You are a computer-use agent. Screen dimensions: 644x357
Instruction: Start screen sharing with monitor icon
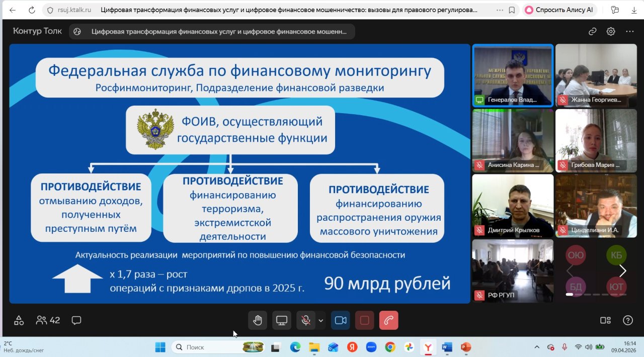282,320
